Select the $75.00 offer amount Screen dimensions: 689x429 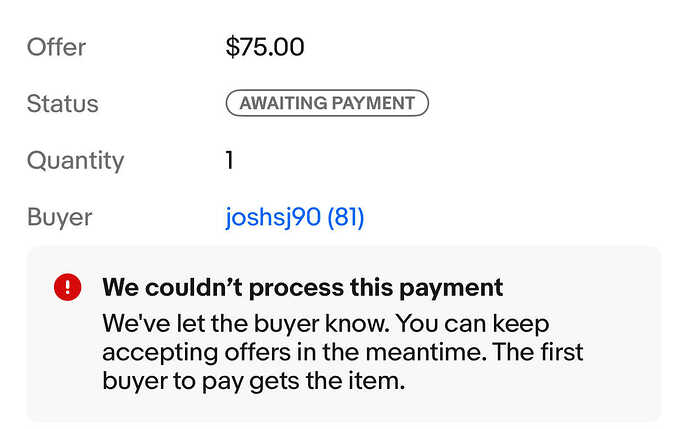point(265,47)
